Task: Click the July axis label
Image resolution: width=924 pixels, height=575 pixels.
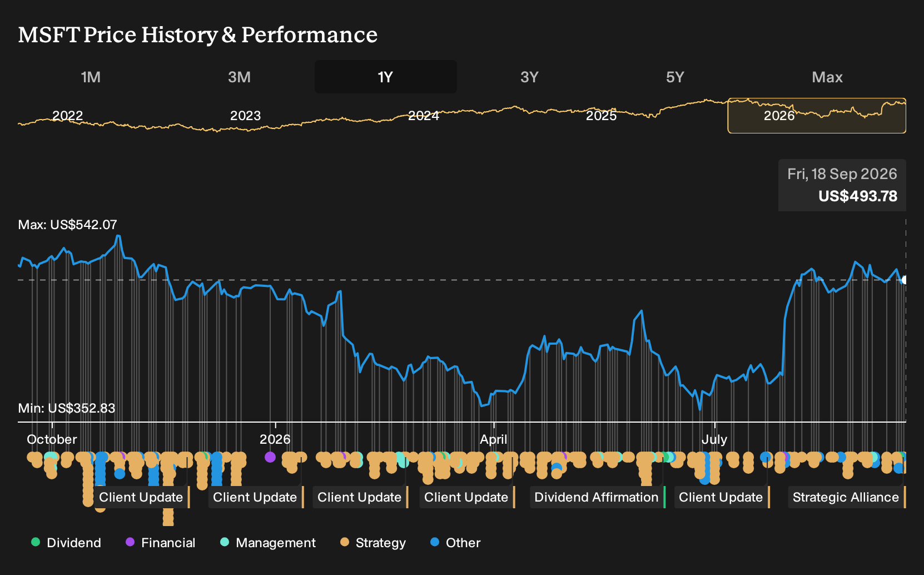Action: click(x=714, y=439)
